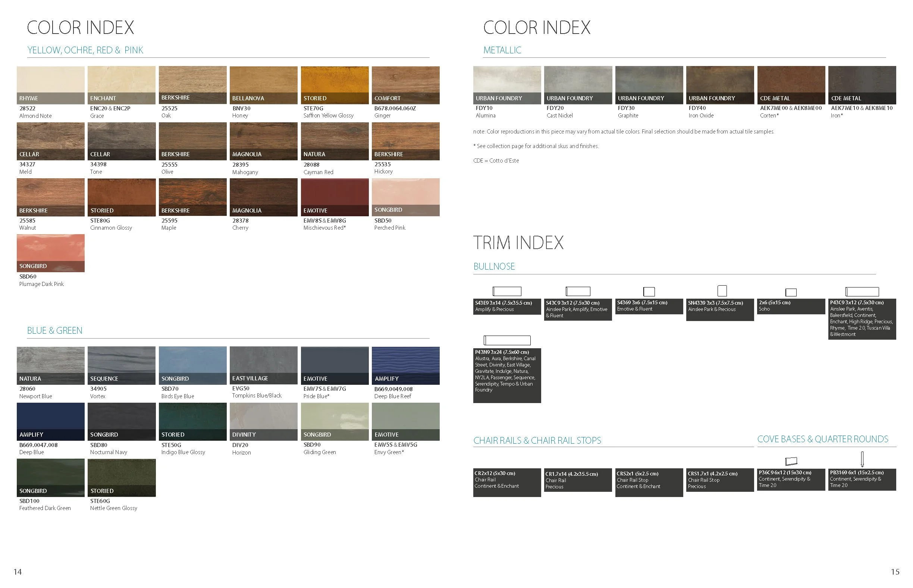Click the Storied Nettle Green Glossy swatch
913x588 pixels.
coord(122,477)
